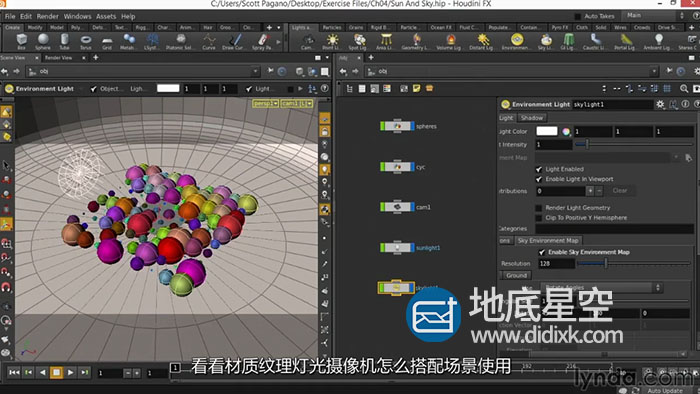Viewport: 700px width, 394px height.
Task: Switch to the Render View tab
Action: click(58, 58)
